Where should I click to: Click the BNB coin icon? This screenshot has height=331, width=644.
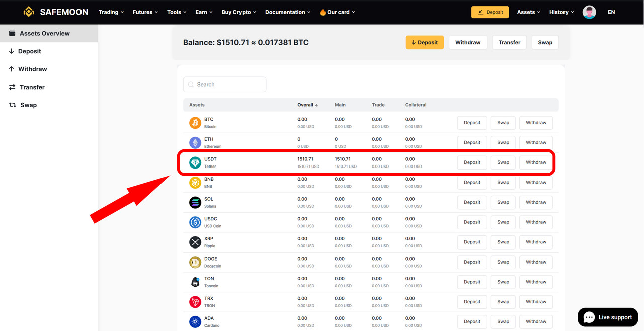(x=195, y=183)
